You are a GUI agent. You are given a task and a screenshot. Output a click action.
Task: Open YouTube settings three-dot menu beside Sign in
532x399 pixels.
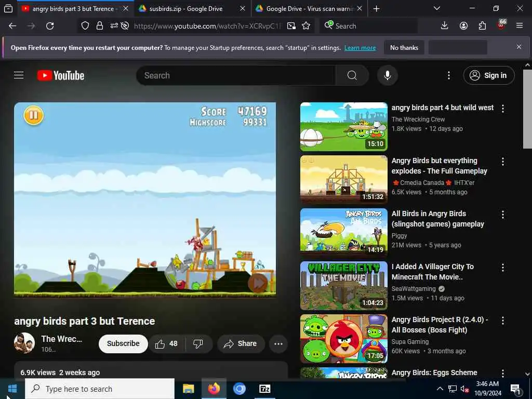click(x=448, y=75)
